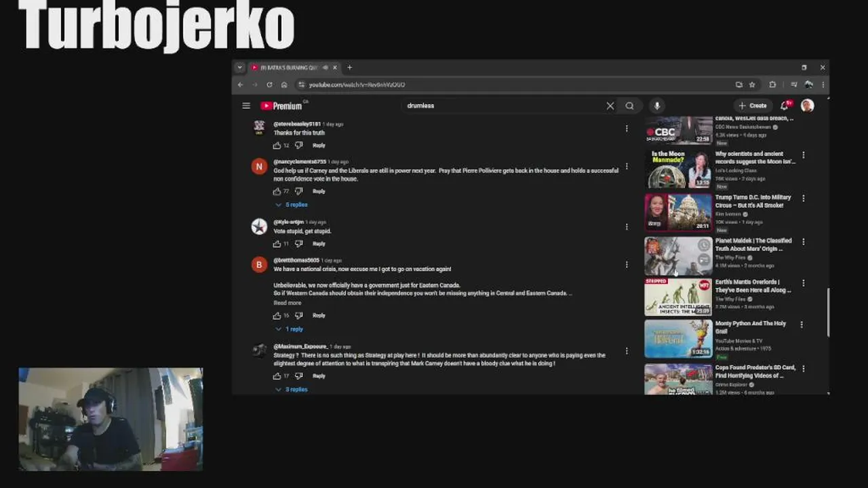The width and height of the screenshot is (868, 488).
Task: Go to YouTube Premium home logo
Action: click(281, 106)
